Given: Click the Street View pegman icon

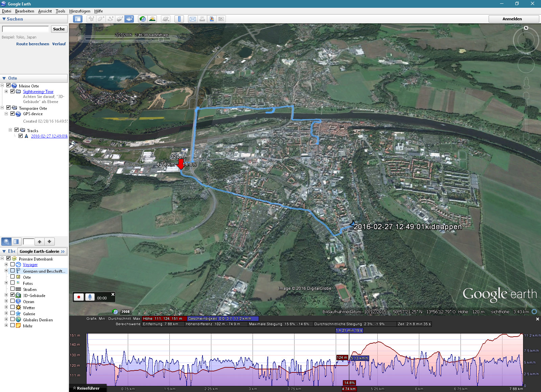Looking at the screenshot, I should [x=526, y=83].
